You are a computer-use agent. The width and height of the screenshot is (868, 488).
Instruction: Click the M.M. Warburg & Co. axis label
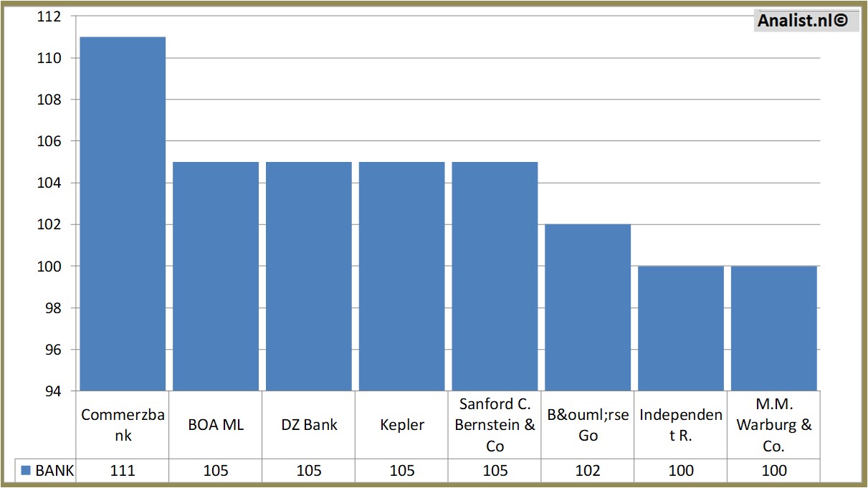774,425
